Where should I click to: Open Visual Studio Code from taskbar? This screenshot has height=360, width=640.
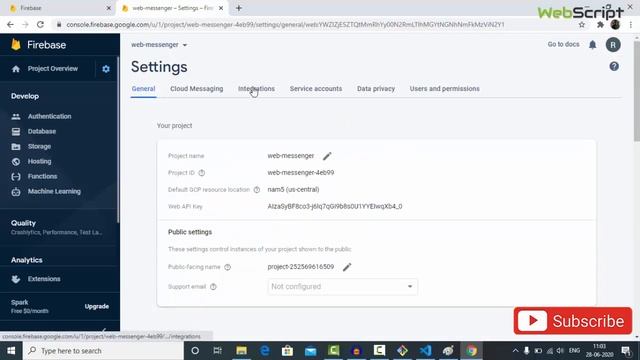[425, 351]
